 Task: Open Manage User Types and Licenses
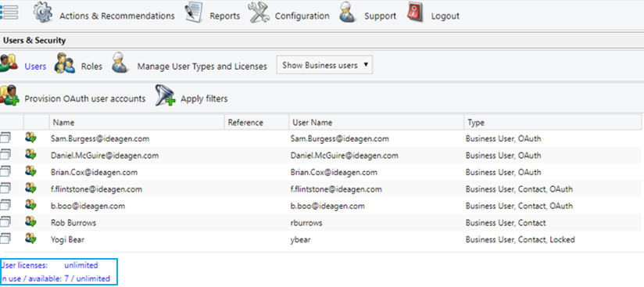[202, 66]
